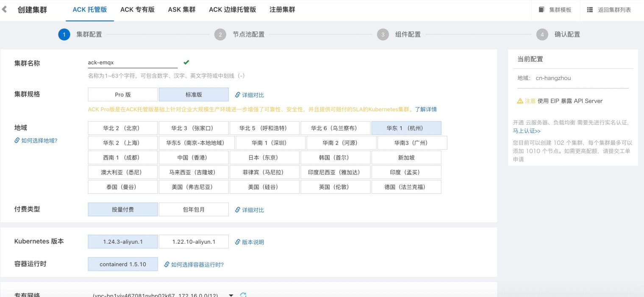Open the 了解详情 link about ACK Pro
The width and height of the screenshot is (644, 297).
point(427,109)
